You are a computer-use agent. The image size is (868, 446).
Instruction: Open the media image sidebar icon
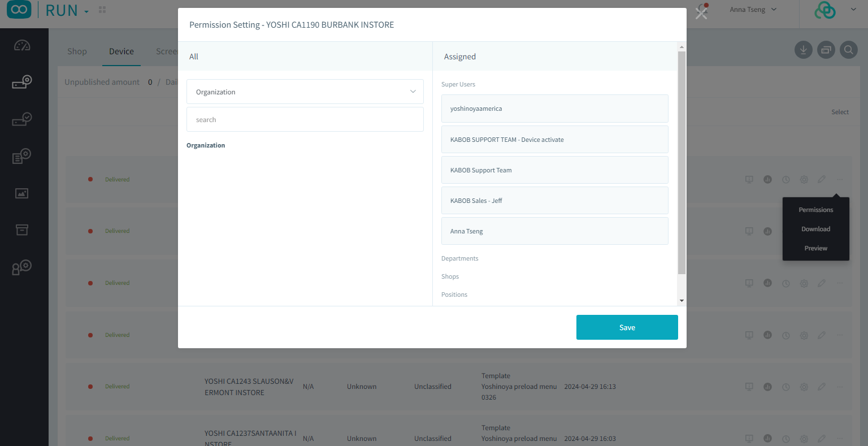(22, 193)
